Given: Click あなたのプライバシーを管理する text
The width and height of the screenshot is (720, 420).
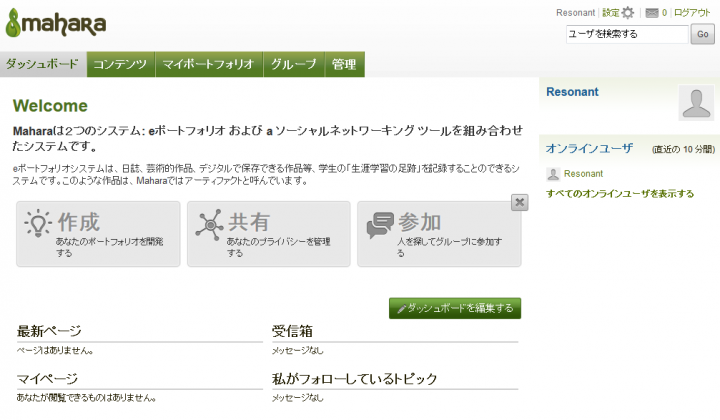Looking at the screenshot, I should coord(279,247).
